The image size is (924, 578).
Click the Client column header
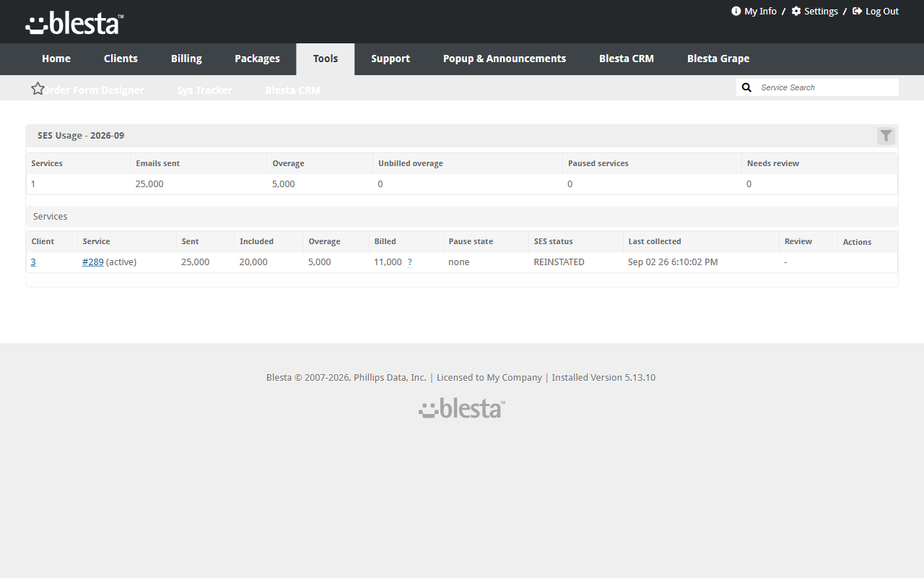click(x=43, y=241)
